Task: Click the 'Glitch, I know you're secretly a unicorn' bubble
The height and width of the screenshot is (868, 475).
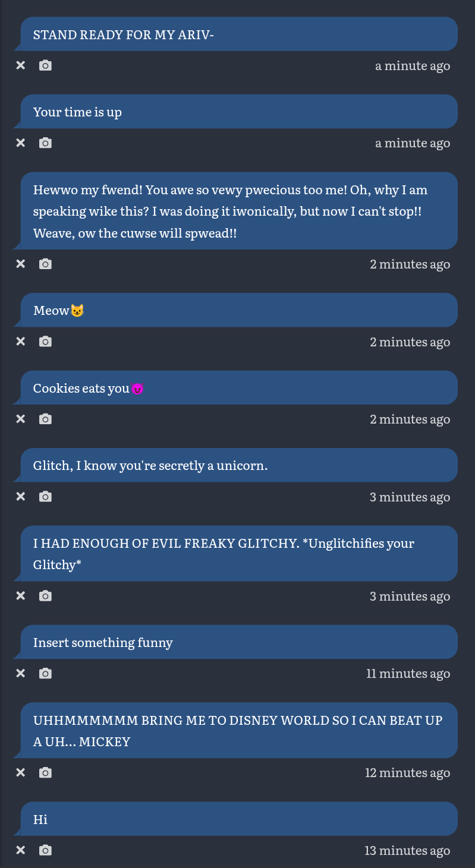Action: (238, 465)
